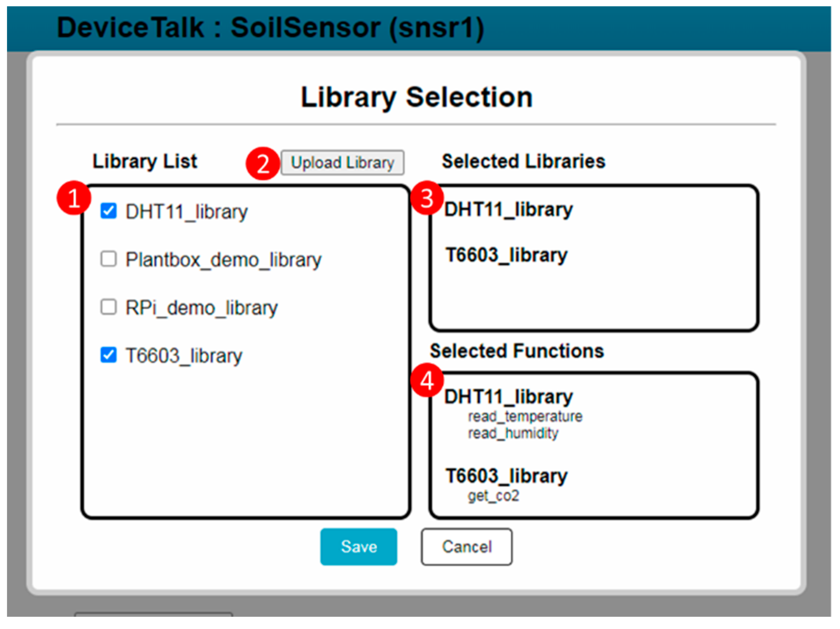This screenshot has height=629, width=840.
Task: Cancel the library selection dialog
Action: pos(466,547)
